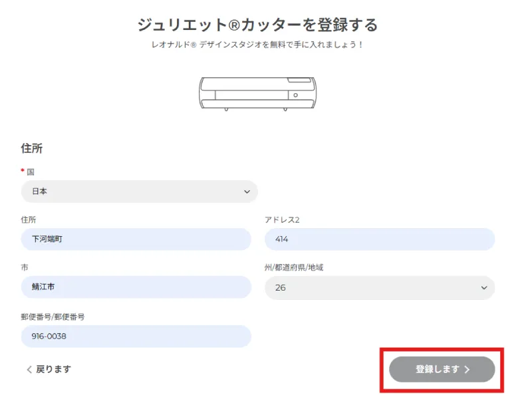Click the 国 field label

coord(31,172)
